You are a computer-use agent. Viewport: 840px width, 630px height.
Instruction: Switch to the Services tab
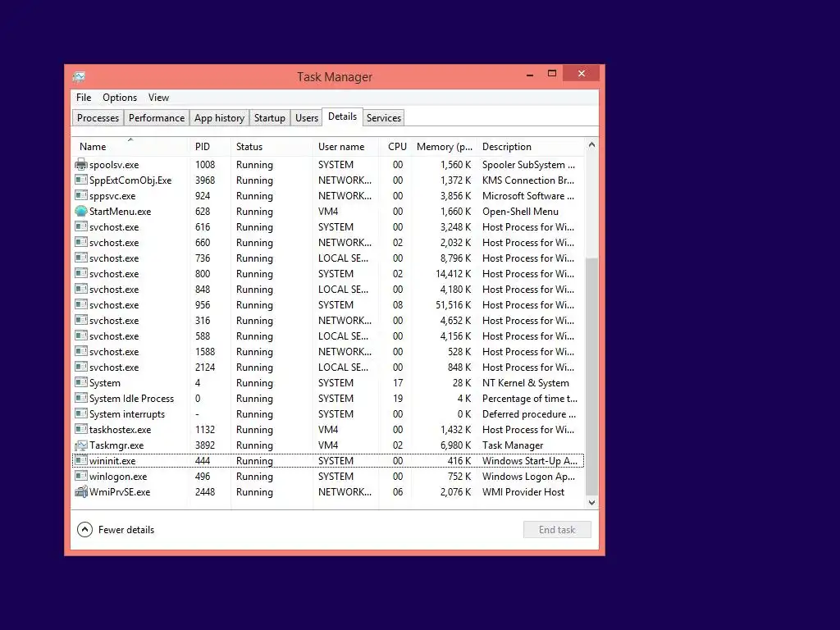(x=384, y=118)
